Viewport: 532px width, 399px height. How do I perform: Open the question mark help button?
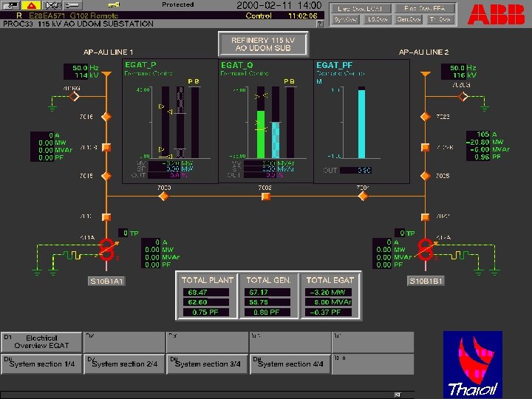pos(320,24)
